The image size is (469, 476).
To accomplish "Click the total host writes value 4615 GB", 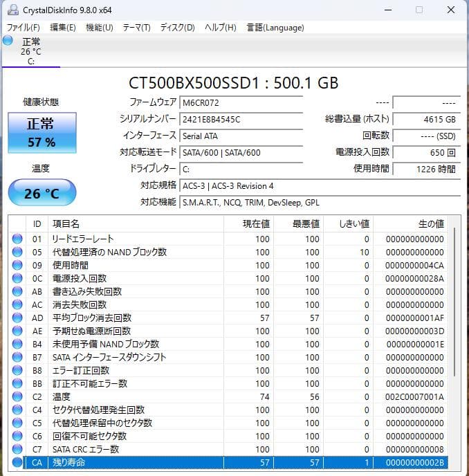I will coord(427,119).
